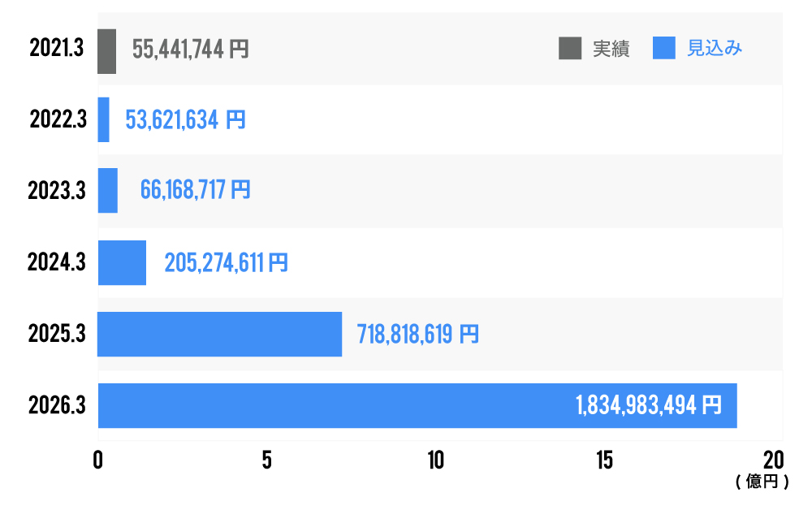Click the 53,621,634 円 value label
The height and width of the screenshot is (510, 812).
coord(185,120)
